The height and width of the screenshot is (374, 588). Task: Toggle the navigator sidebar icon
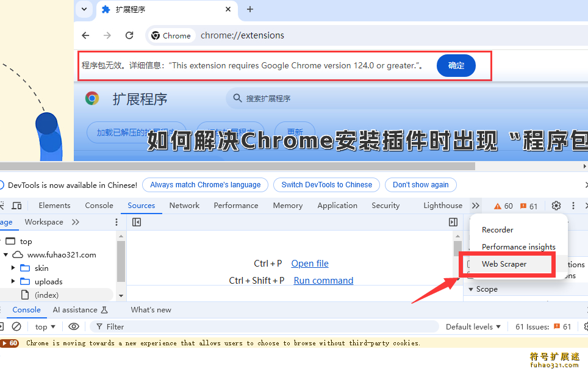pos(137,223)
